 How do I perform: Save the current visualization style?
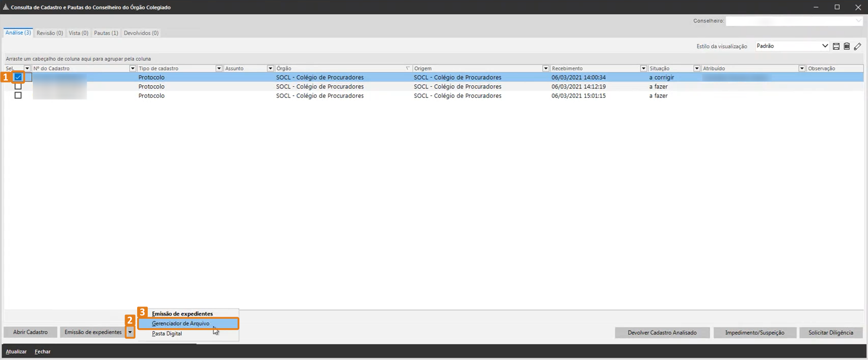tap(836, 47)
